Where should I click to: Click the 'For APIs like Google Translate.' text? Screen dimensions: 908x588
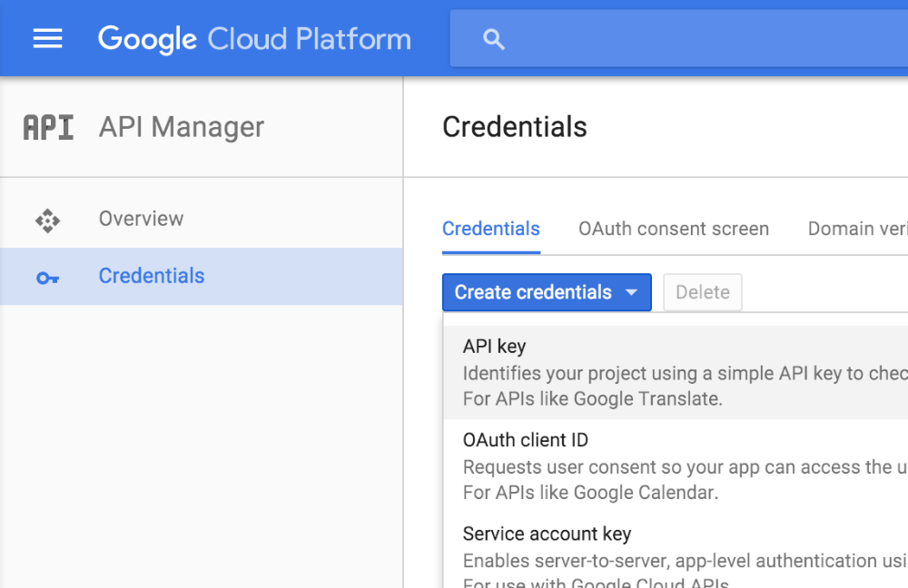point(592,398)
